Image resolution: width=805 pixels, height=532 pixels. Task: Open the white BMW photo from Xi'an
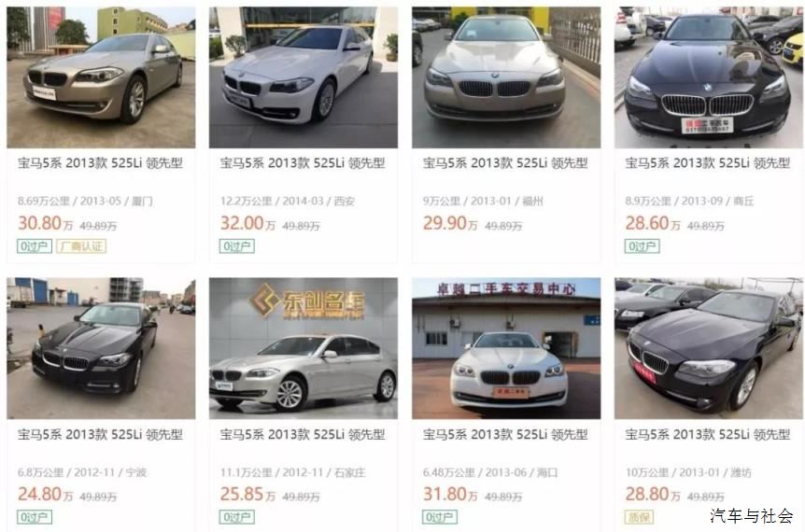pyautogui.click(x=304, y=77)
